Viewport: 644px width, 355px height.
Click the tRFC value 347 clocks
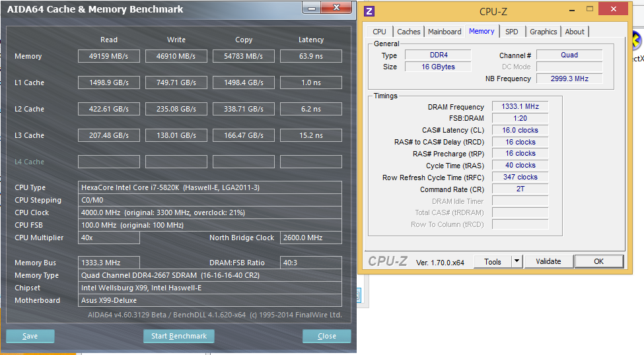click(520, 177)
